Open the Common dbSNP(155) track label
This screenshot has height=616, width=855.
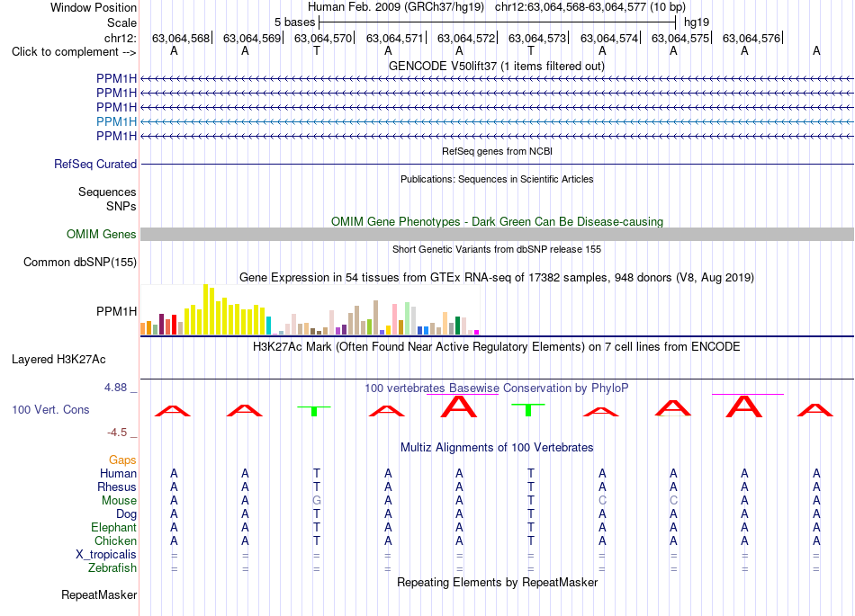pos(79,262)
